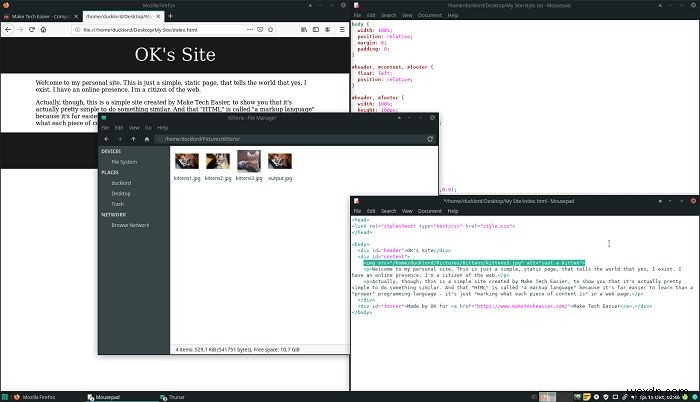Screen dimensions: 700x402
Task: Open Document menu in style.css Mousepad
Action: click(x=429, y=15)
